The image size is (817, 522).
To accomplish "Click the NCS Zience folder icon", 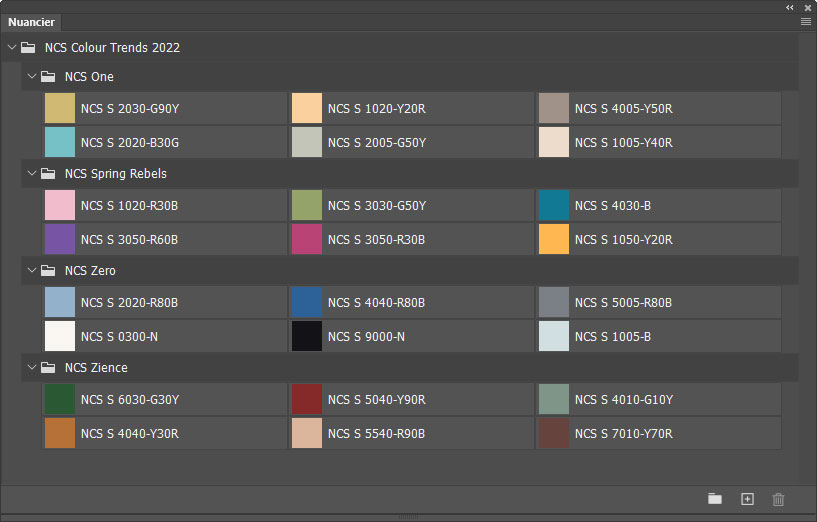I will (x=48, y=367).
